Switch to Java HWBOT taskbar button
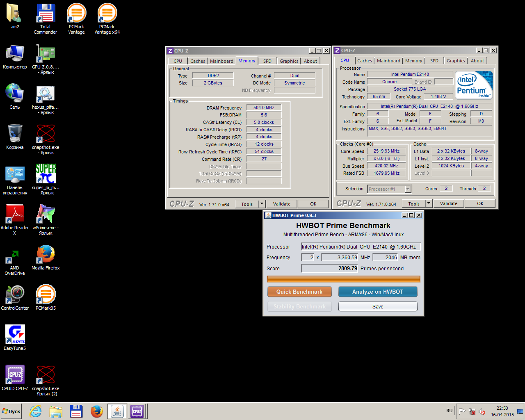 pyautogui.click(x=117, y=411)
